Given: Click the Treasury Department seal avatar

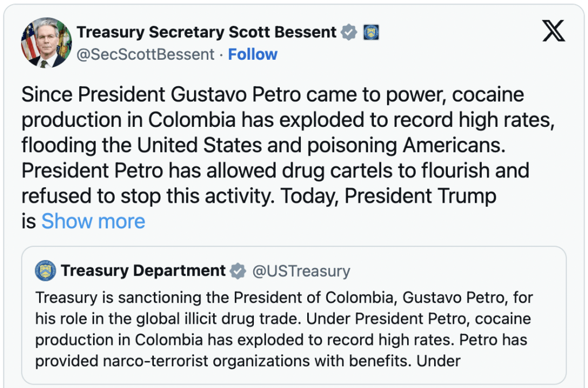Looking at the screenshot, I should [x=45, y=270].
